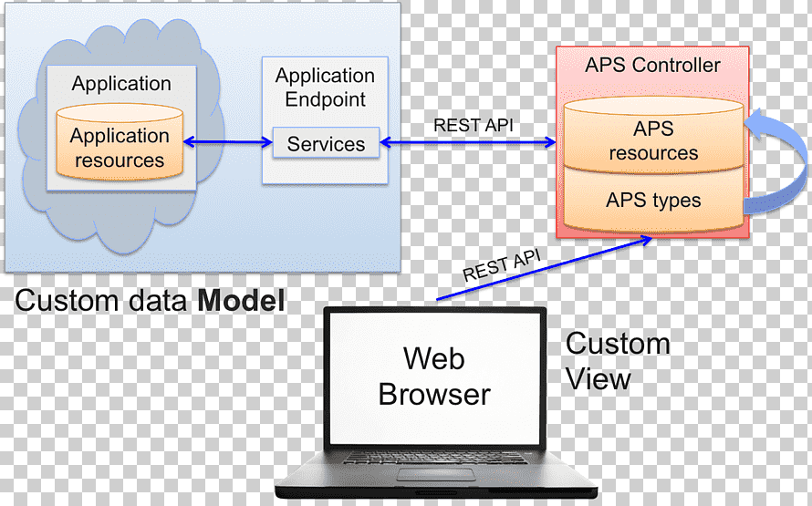The height and width of the screenshot is (506, 812).
Task: Click the horizontal REST API label
Action: 474,125
